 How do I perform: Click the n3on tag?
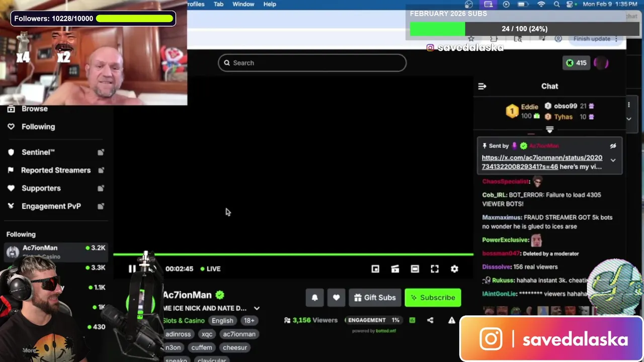click(173, 347)
